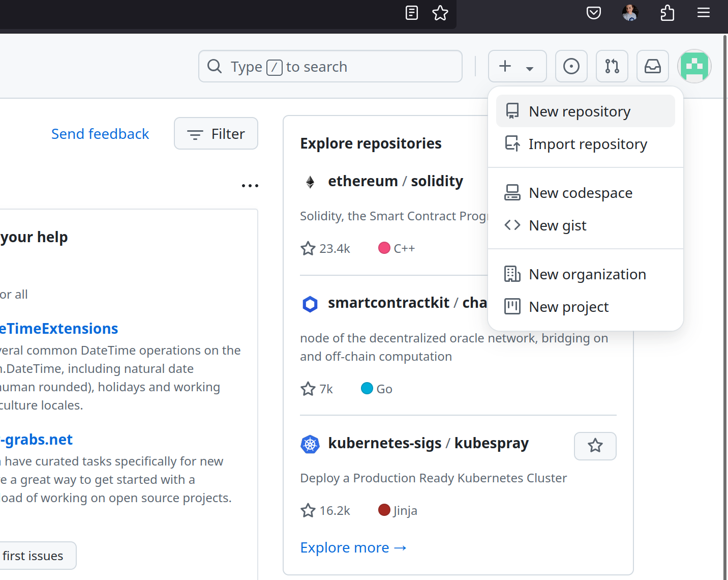Follow the Explore more link
The width and height of the screenshot is (728, 580).
(354, 547)
